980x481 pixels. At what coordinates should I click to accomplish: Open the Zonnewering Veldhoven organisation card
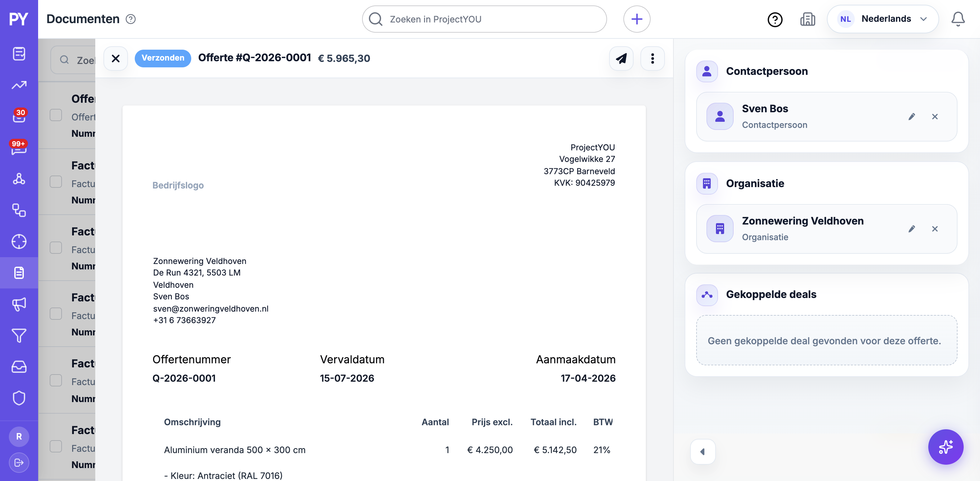point(826,229)
